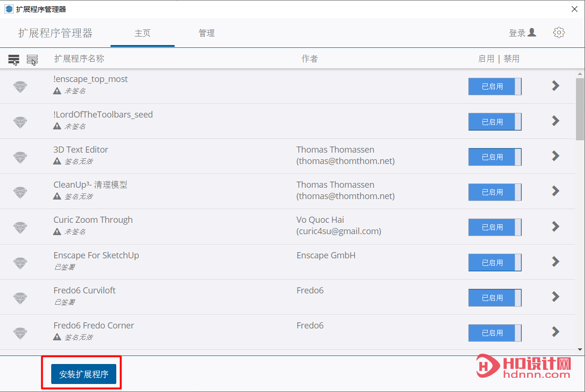Viewport: 585px width, 392px height.
Task: Click author Enscape GmbH
Action: pyautogui.click(x=326, y=255)
